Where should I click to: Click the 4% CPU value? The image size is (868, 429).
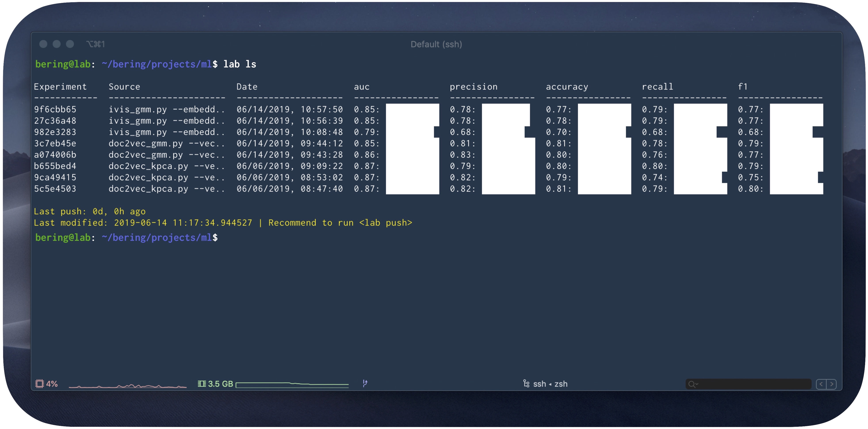(52, 384)
